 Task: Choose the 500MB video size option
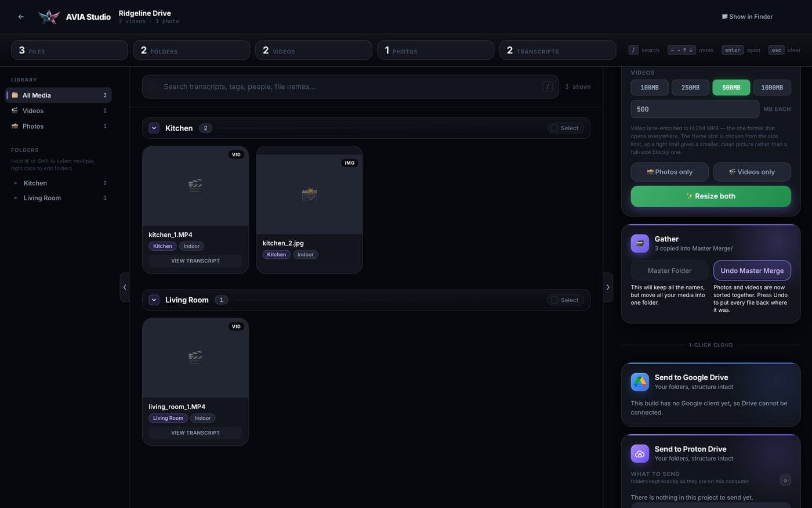(731, 88)
